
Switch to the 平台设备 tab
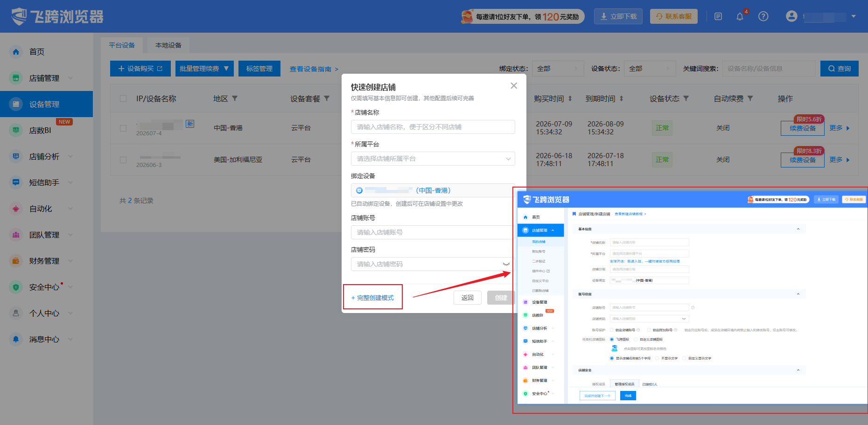tap(122, 45)
